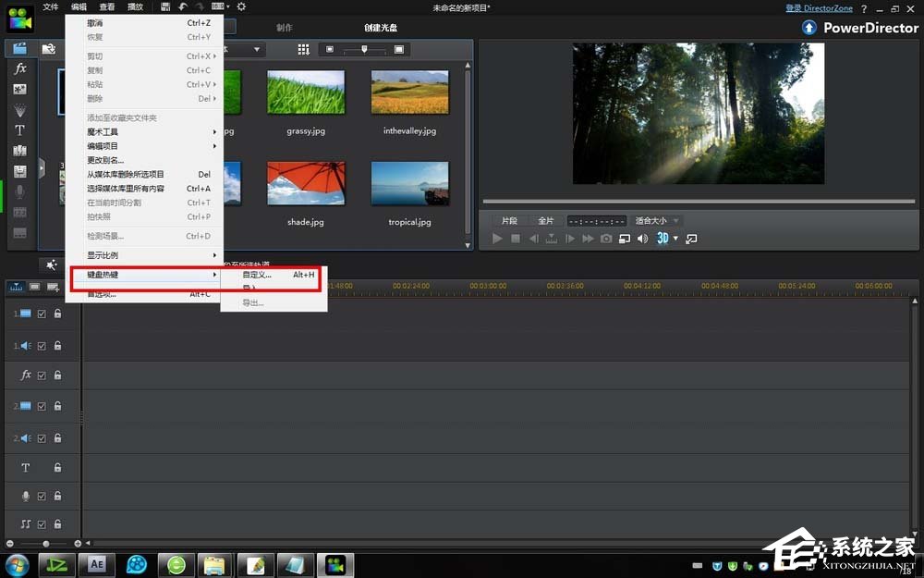The image size is (924, 578).
Task: Click the Magic Tools wand icon above timeline
Action: click(52, 265)
